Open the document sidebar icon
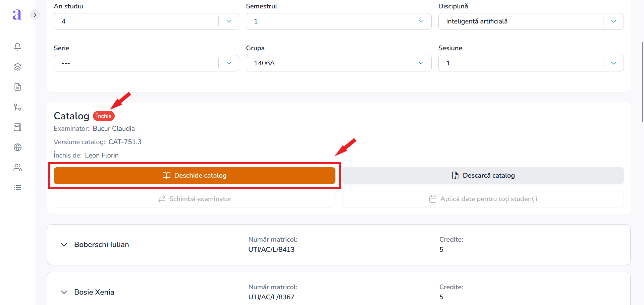644x305 pixels. pyautogui.click(x=18, y=87)
